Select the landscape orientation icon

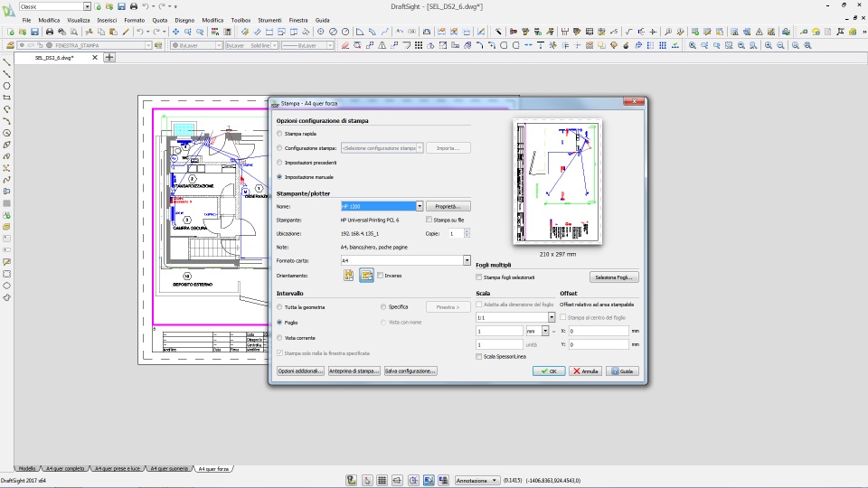point(366,276)
